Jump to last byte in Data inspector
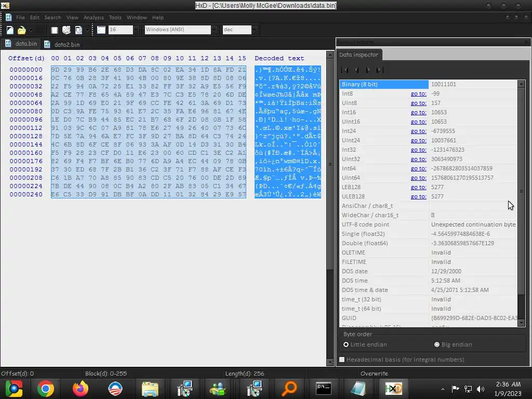Screen dimensions: 532x399 coord(380,70)
